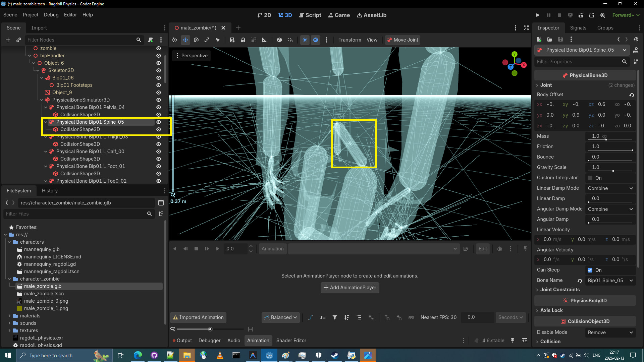Select the Scale mode tool
The width and height of the screenshot is (644, 362).
point(207,40)
